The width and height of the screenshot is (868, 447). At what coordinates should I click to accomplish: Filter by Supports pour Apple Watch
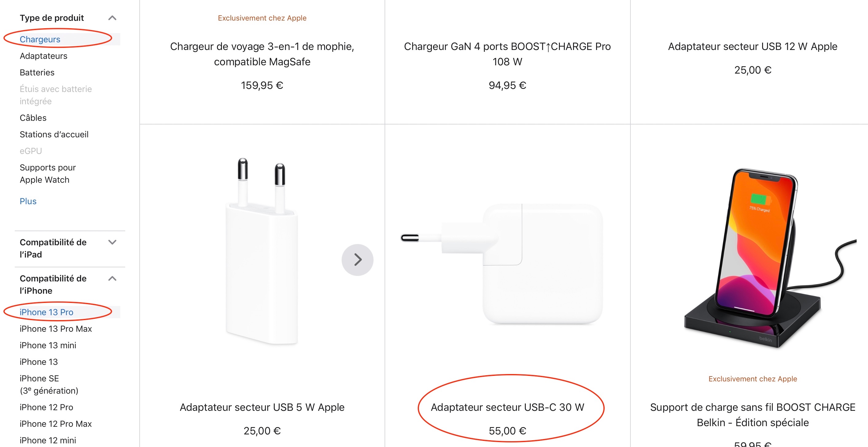click(48, 173)
